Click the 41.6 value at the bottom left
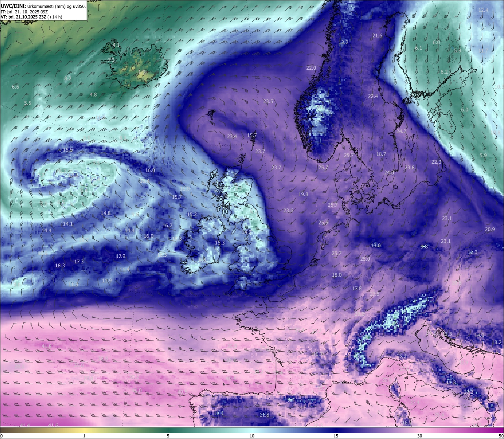Viewport: 504px width, 439px height. (53, 425)
